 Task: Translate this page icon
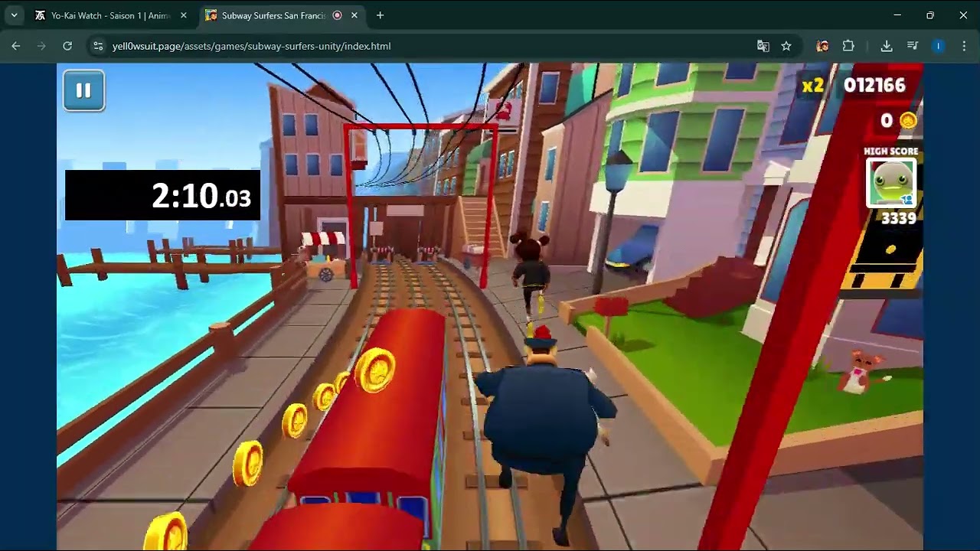763,46
